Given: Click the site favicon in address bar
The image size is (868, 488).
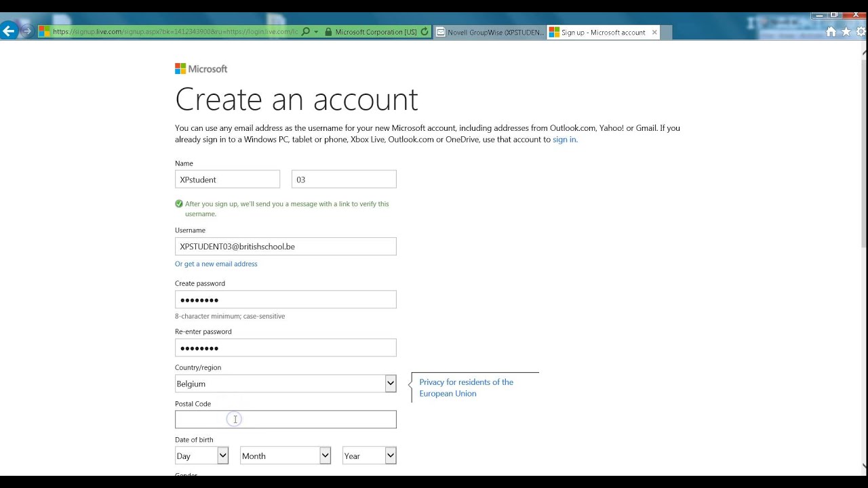Looking at the screenshot, I should click(44, 31).
